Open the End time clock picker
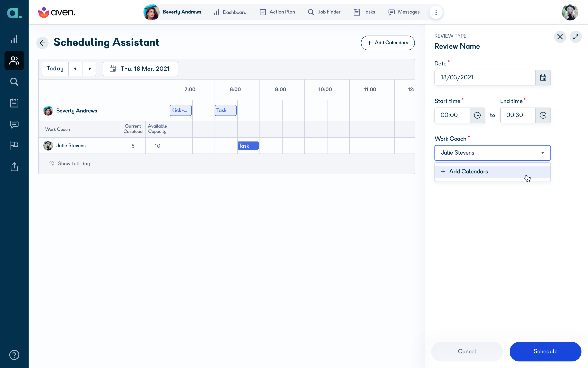The image size is (588, 368). click(543, 115)
